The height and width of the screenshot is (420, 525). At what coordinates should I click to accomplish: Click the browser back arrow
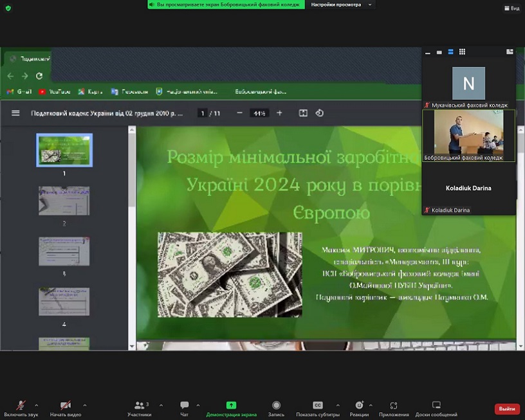(10, 77)
